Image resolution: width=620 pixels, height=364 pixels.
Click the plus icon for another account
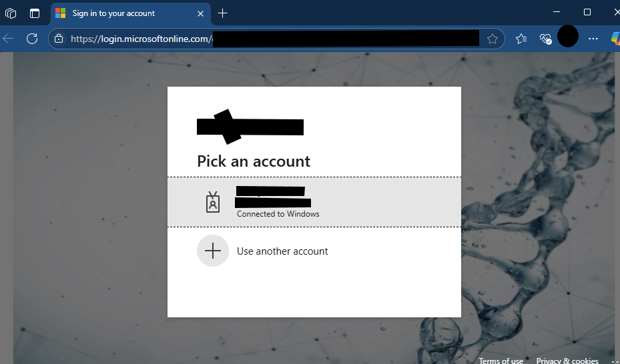[x=213, y=251]
